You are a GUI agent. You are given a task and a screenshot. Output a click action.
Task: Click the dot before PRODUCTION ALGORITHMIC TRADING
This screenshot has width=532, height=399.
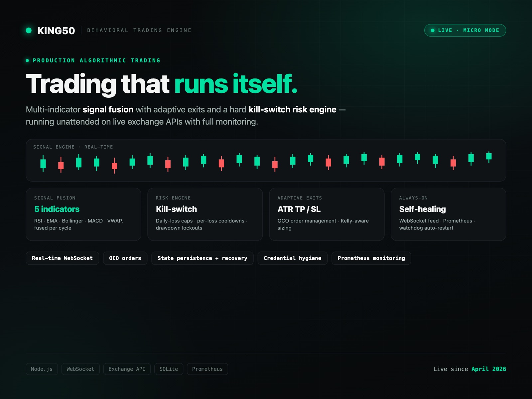[27, 61]
